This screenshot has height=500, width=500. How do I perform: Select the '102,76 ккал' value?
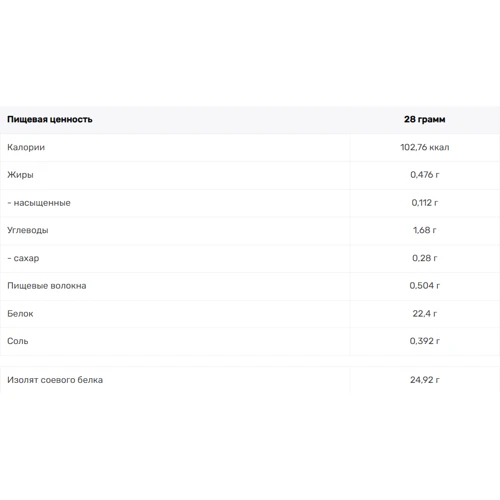424,147
